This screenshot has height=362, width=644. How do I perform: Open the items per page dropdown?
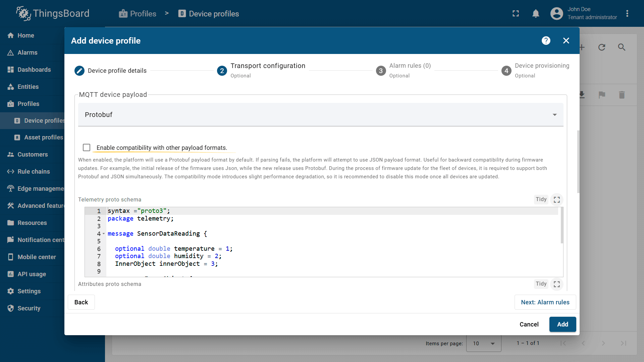click(x=483, y=343)
